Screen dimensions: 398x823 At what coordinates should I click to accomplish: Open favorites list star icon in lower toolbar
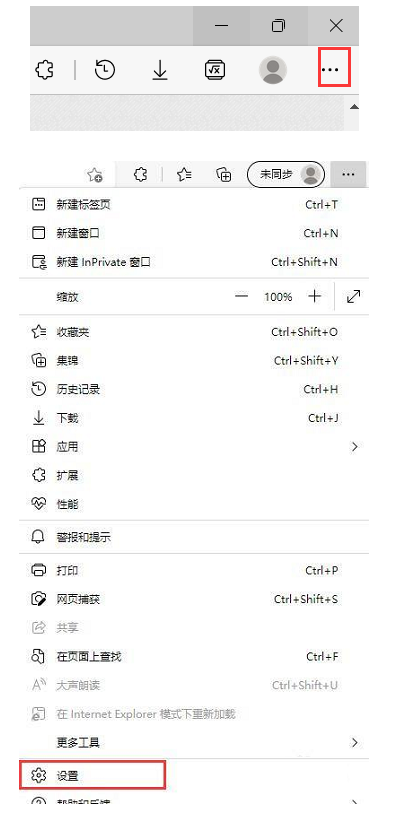pyautogui.click(x=184, y=174)
